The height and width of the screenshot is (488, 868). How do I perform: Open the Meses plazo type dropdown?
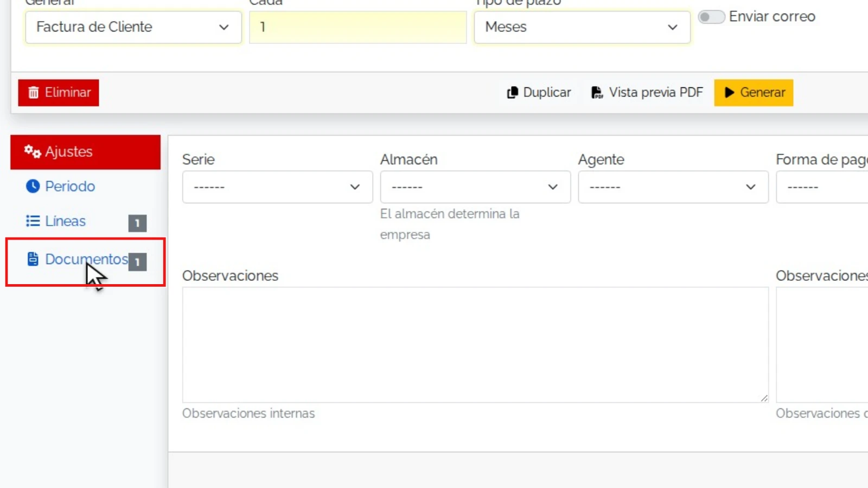coord(582,27)
